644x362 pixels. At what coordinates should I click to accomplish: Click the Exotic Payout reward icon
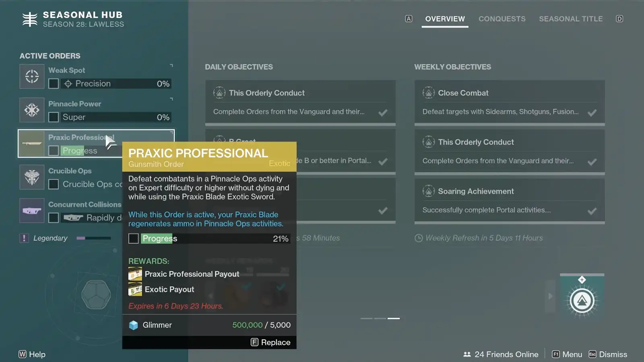[x=135, y=289]
